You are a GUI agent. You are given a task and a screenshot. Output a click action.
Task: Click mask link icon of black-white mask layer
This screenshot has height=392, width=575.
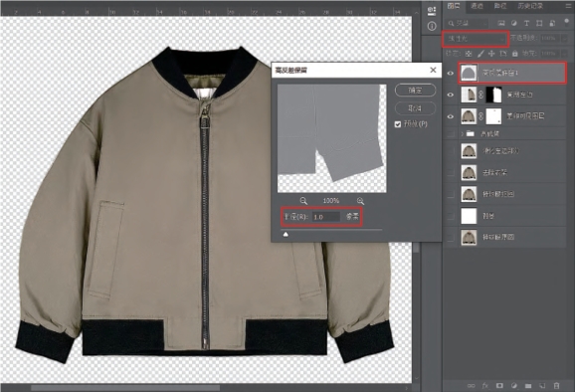(x=480, y=95)
